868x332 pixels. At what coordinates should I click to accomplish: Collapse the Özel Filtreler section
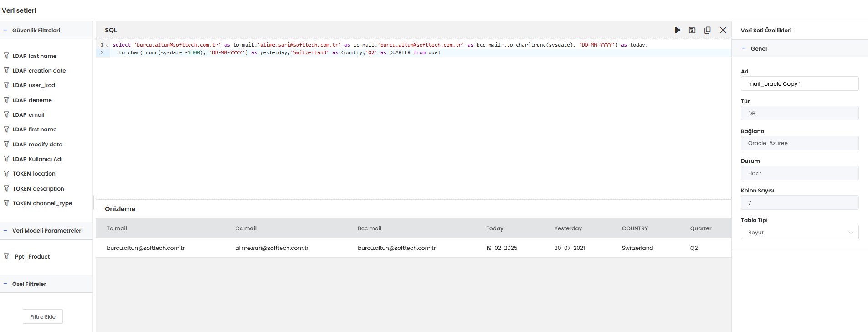(x=5, y=284)
